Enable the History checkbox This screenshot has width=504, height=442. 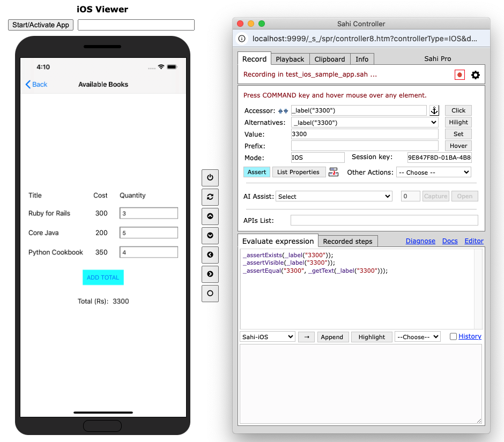tap(453, 336)
